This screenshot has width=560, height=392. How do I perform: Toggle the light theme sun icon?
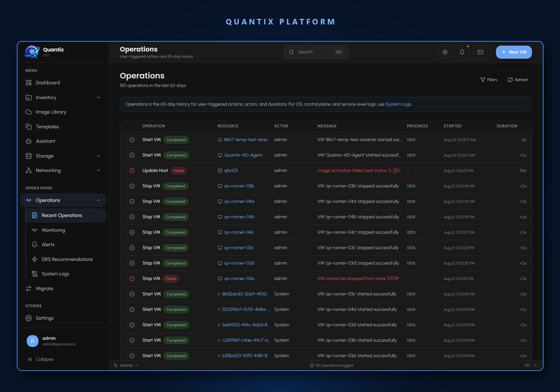click(x=445, y=52)
